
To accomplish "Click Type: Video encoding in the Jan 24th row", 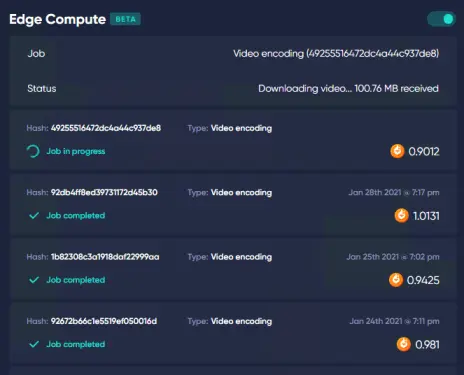I will (x=230, y=321).
